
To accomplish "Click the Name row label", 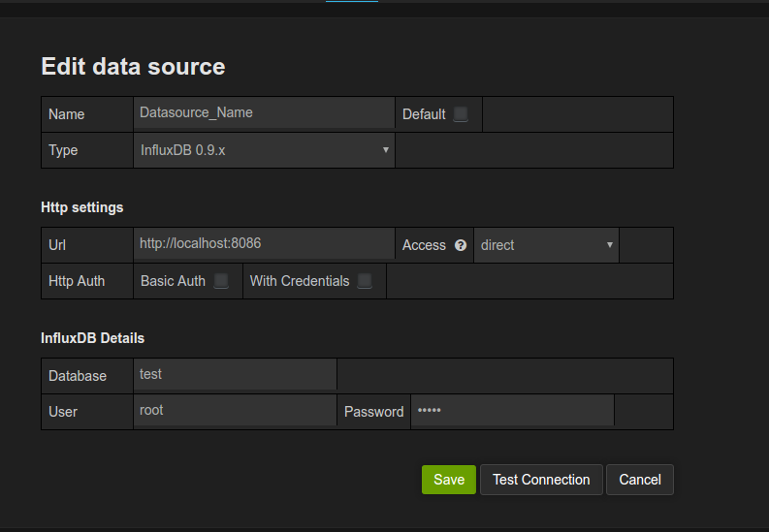I will (x=67, y=114).
